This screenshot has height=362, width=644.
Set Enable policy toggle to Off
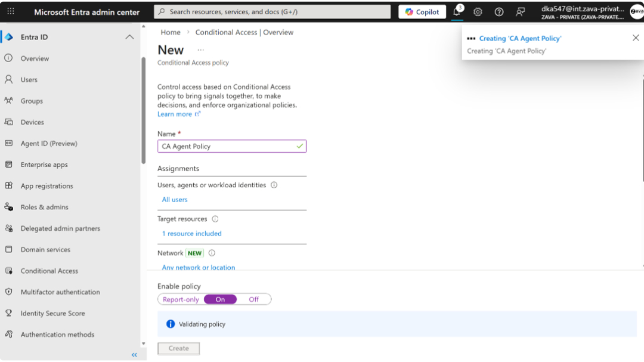click(x=254, y=299)
